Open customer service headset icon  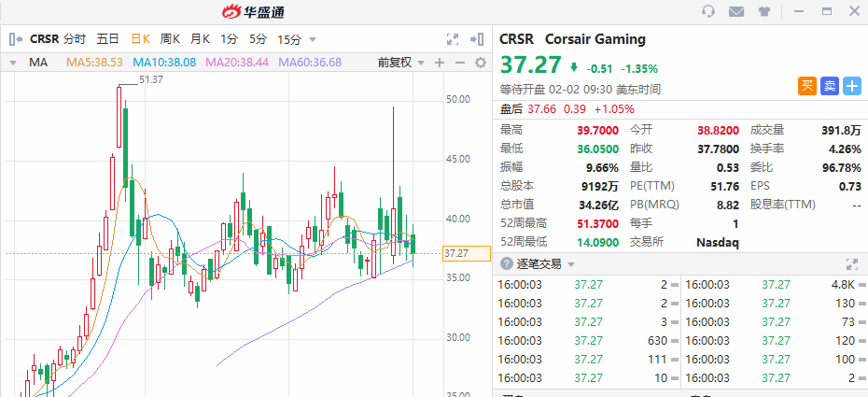708,11
